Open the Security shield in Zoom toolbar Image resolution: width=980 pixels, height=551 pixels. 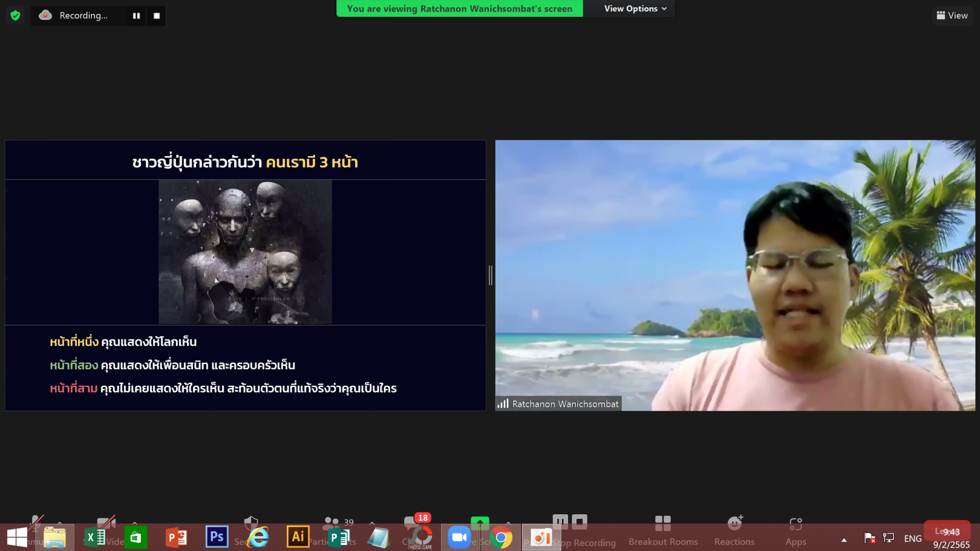coord(251,522)
